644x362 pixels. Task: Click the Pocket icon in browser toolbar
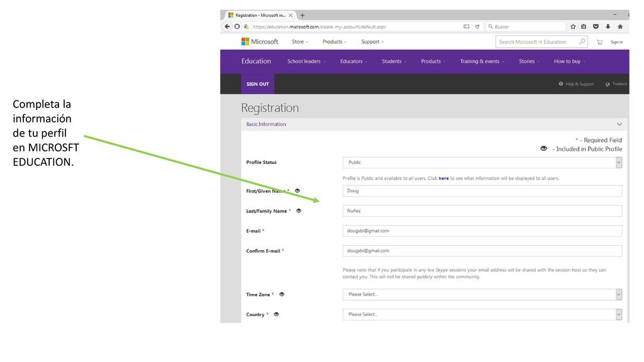click(596, 26)
